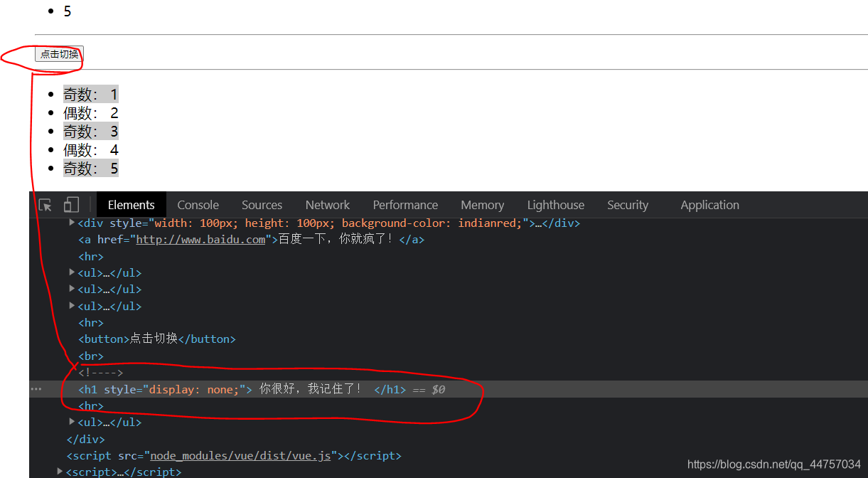
Task: Click the 点击切换 button on the page
Action: [59, 54]
